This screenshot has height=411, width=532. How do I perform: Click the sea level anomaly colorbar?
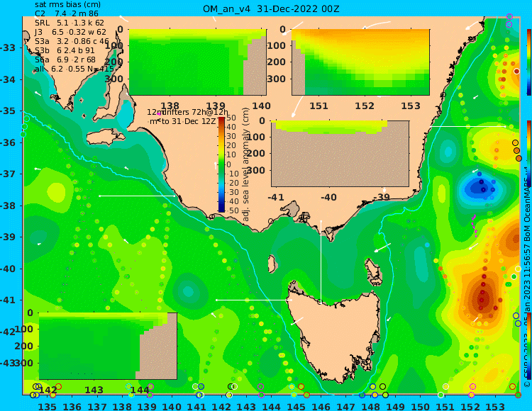pyautogui.click(x=221, y=164)
